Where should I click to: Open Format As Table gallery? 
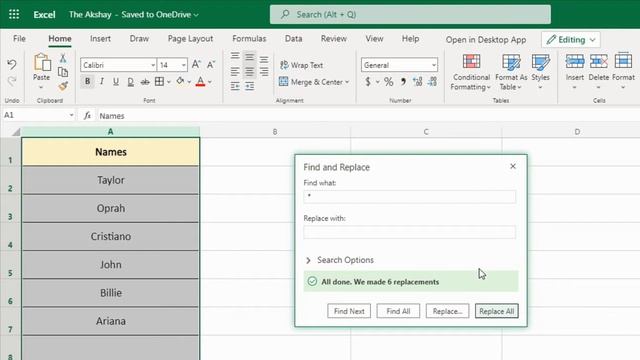coord(511,72)
